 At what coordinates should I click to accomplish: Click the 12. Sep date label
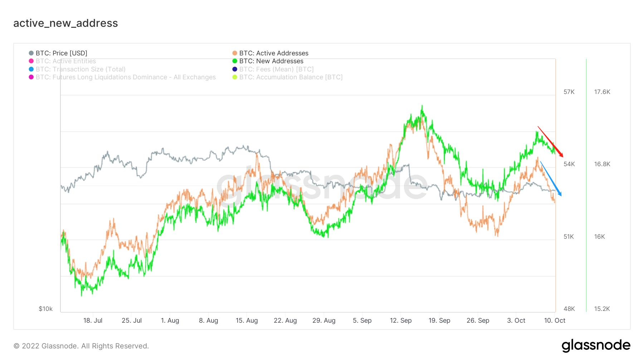click(x=401, y=321)
